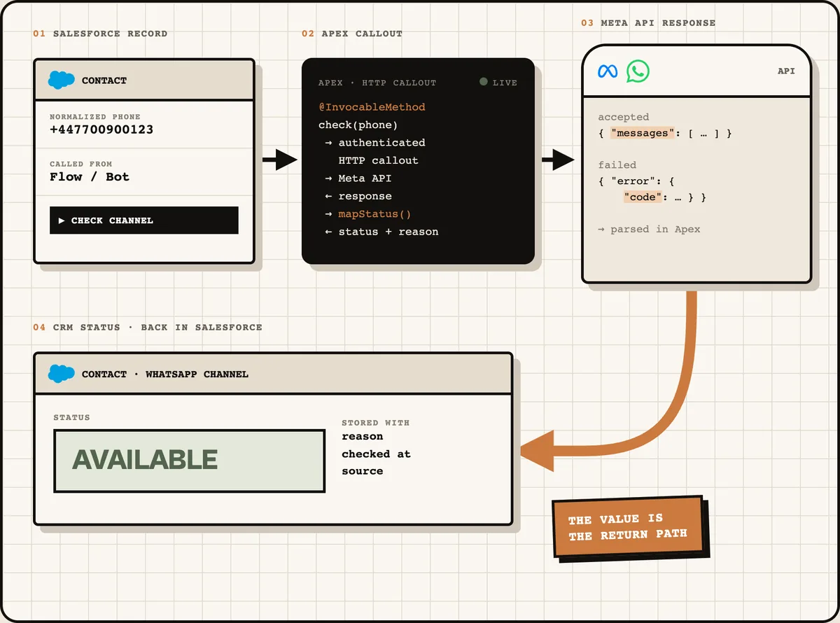Click the API label in the Meta card header
Image resolution: width=840 pixels, height=623 pixels.
[x=786, y=71]
